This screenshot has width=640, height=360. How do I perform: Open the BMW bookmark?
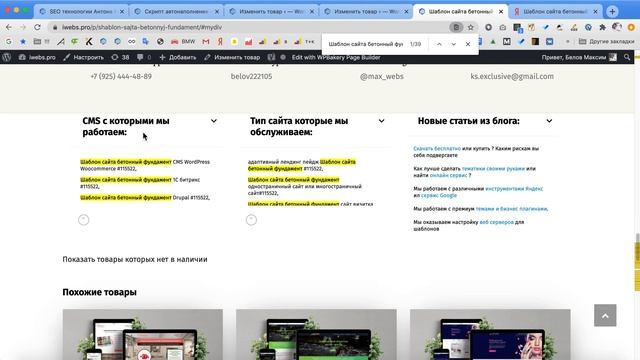point(183,41)
